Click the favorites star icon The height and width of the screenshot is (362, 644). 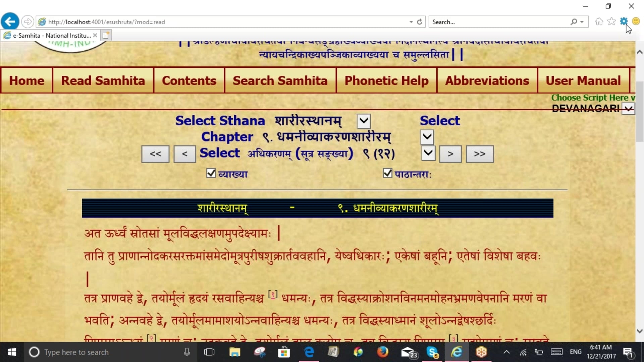pyautogui.click(x=611, y=22)
